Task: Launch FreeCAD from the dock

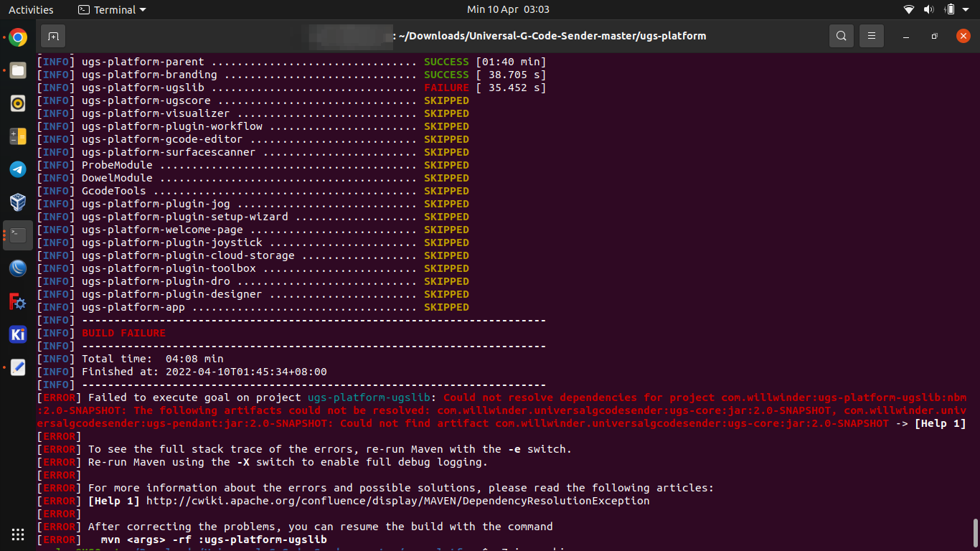Action: coord(17,301)
